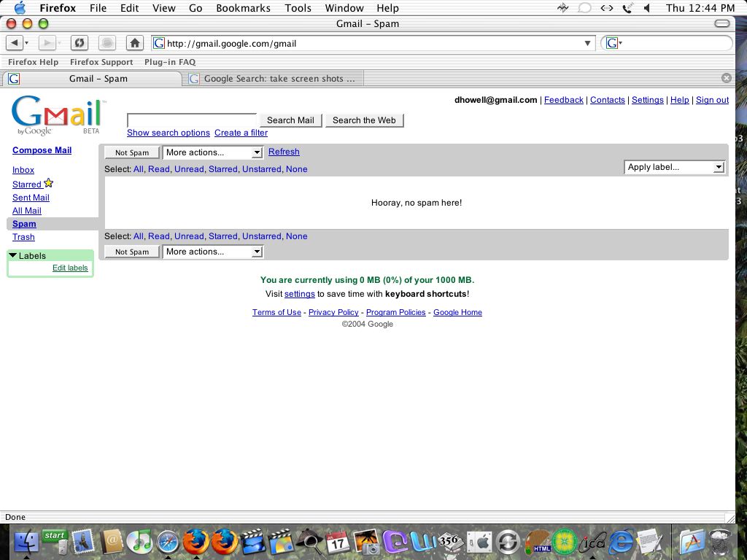Go to the home page via house icon
The image size is (747, 560).
click(x=135, y=43)
